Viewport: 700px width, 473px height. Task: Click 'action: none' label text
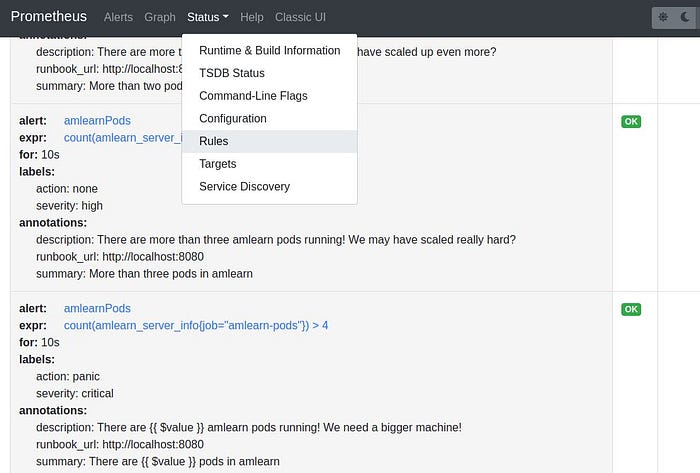pos(67,189)
